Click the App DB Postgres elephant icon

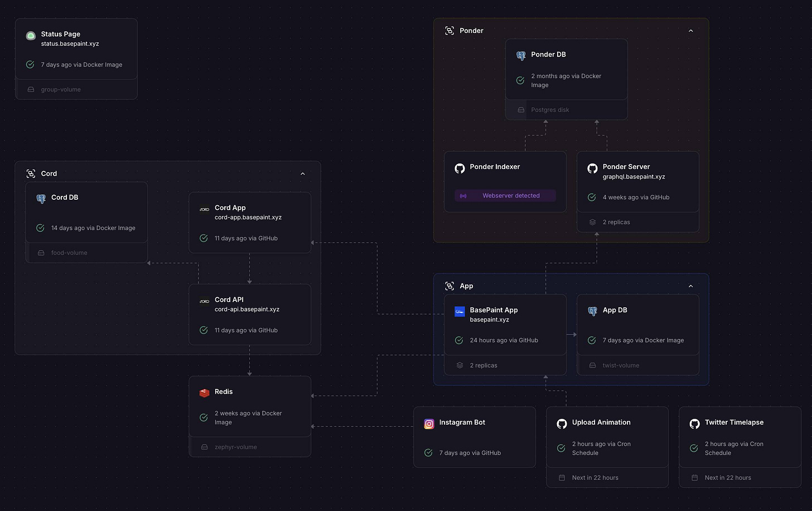592,311
